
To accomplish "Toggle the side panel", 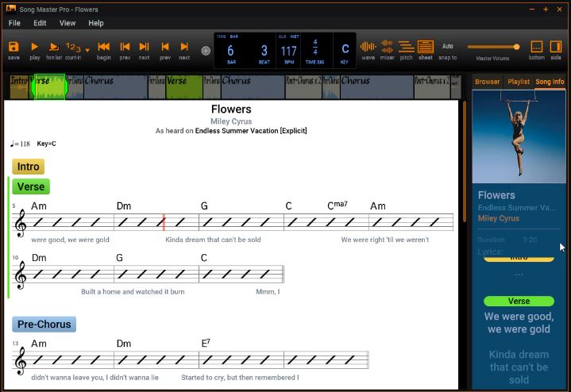I will coord(556,49).
